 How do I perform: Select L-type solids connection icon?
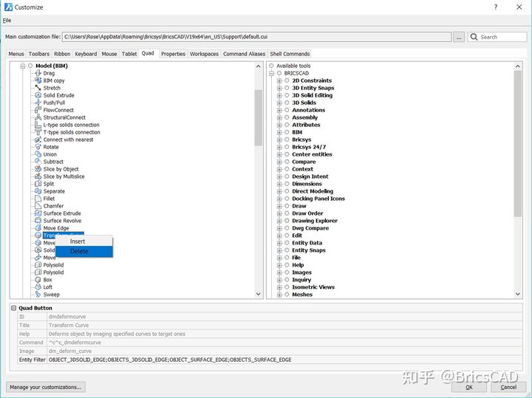[38, 125]
